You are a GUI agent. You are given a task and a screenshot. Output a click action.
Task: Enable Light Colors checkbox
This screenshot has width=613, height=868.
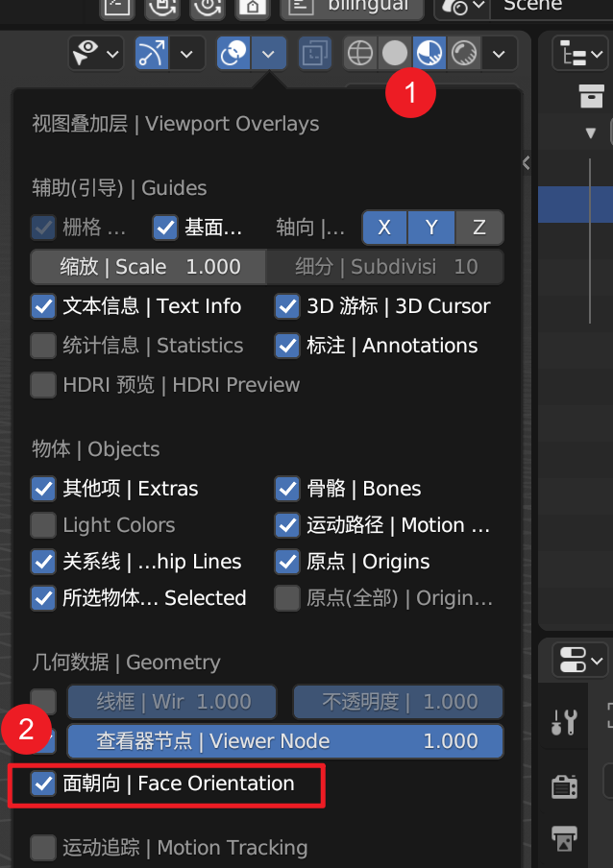43,525
